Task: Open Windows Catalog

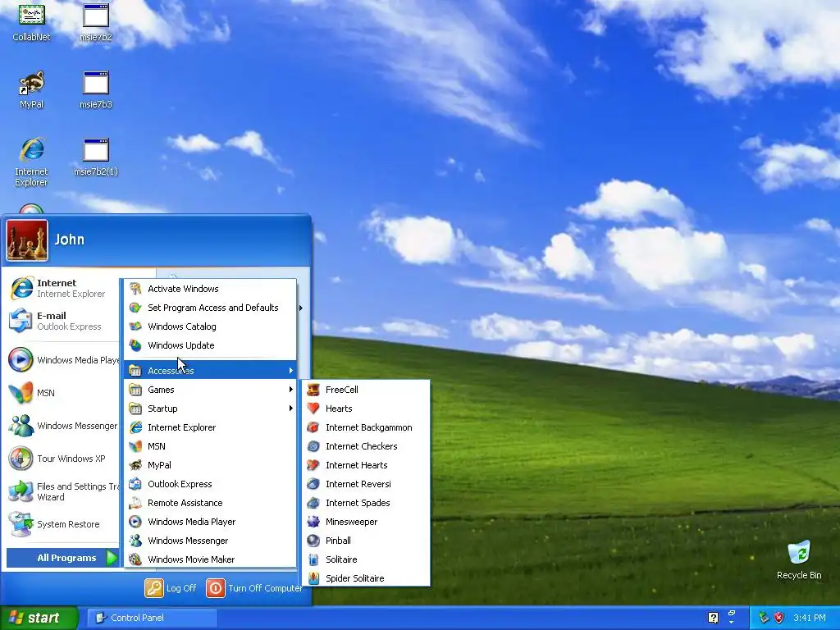Action: (x=211, y=326)
